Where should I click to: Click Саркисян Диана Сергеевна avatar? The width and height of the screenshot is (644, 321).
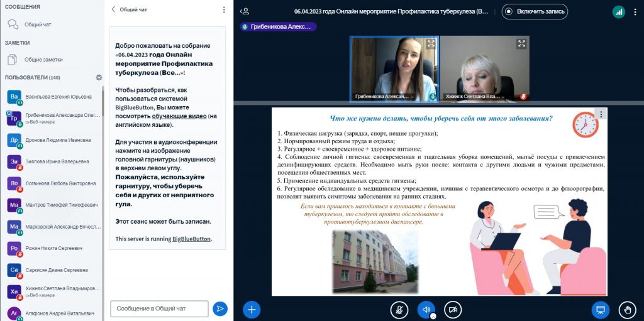click(x=14, y=270)
